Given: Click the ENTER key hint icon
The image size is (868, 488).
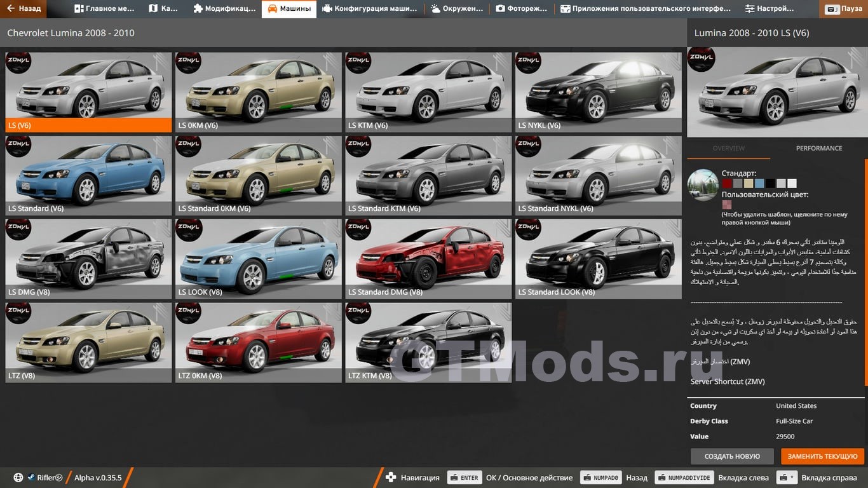Looking at the screenshot, I should (464, 478).
